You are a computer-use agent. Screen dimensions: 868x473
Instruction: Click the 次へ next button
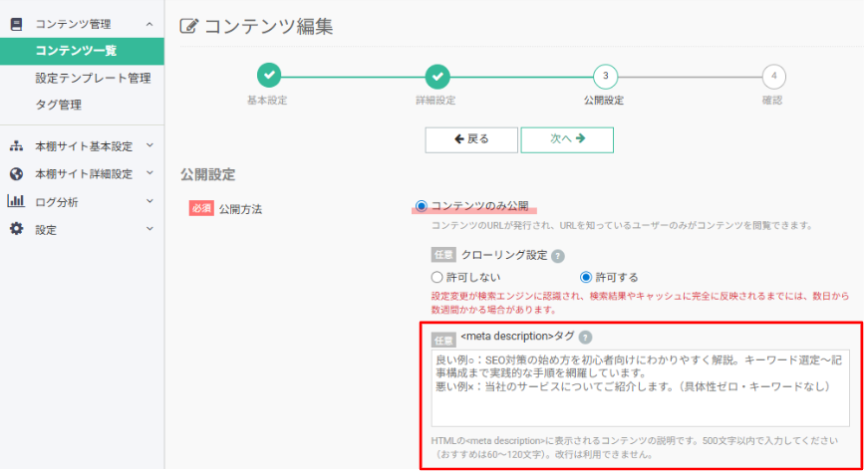tap(567, 139)
